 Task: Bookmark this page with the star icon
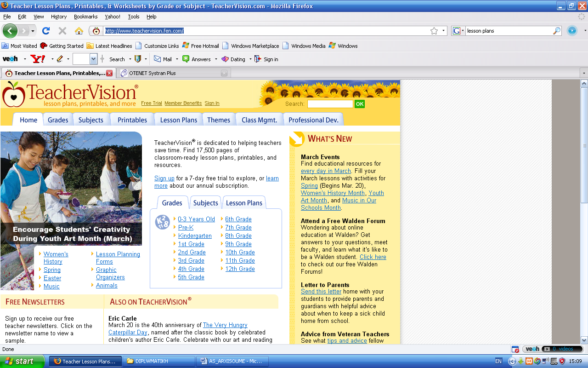[x=434, y=31]
